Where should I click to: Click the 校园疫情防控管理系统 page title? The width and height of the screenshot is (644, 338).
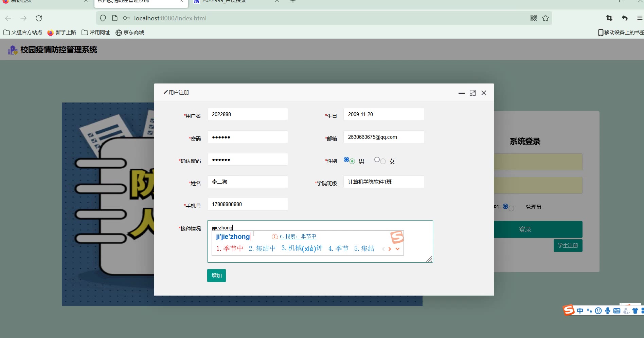click(59, 50)
